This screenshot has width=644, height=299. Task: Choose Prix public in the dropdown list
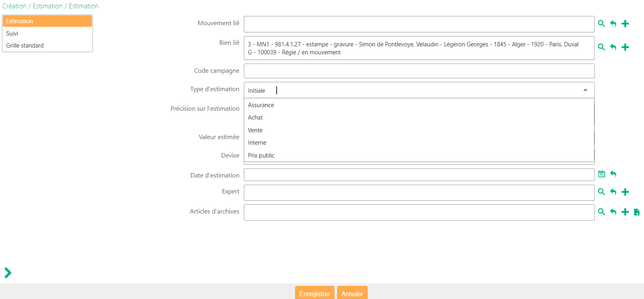coord(261,155)
